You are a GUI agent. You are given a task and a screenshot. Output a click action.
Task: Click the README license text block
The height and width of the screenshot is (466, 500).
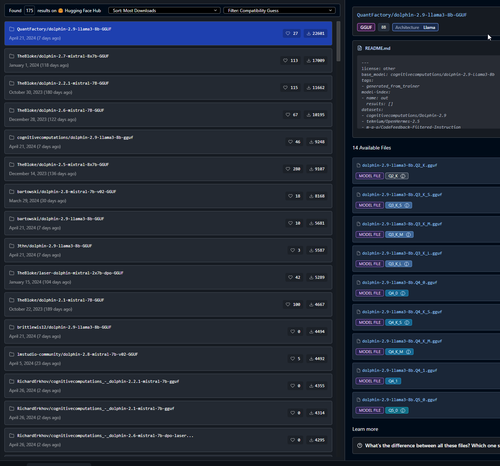[428, 92]
